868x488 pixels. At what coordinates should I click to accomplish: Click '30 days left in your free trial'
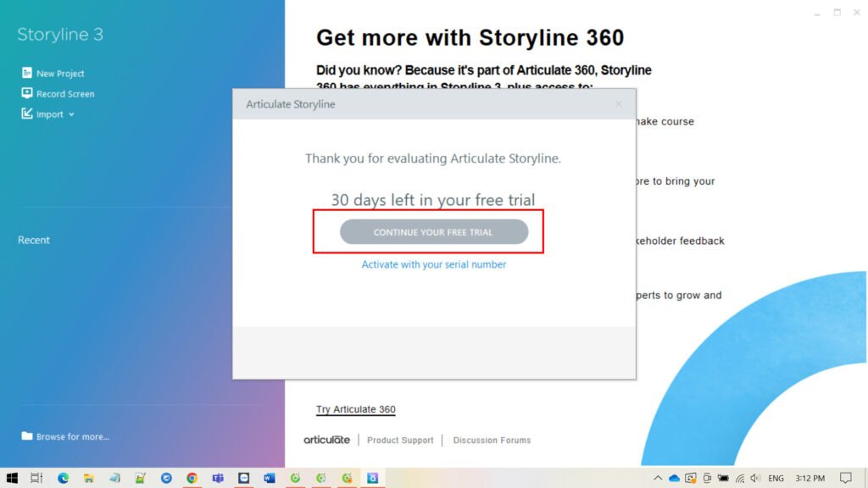pyautogui.click(x=433, y=200)
